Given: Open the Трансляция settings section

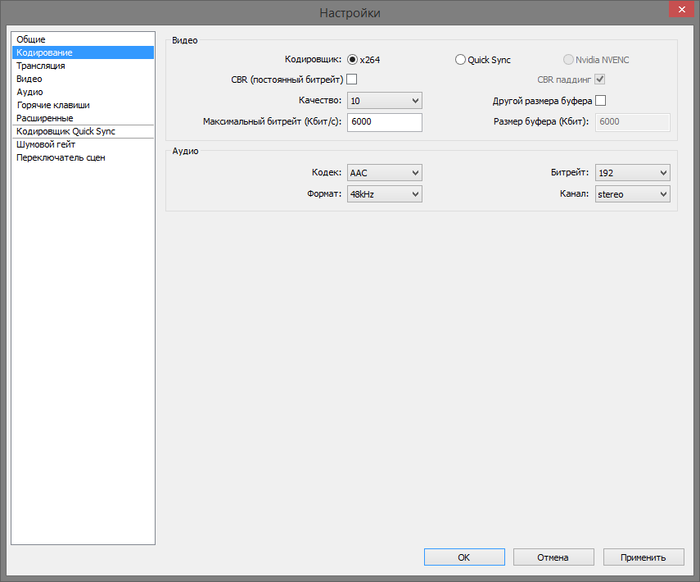Looking at the screenshot, I should pos(83,66).
